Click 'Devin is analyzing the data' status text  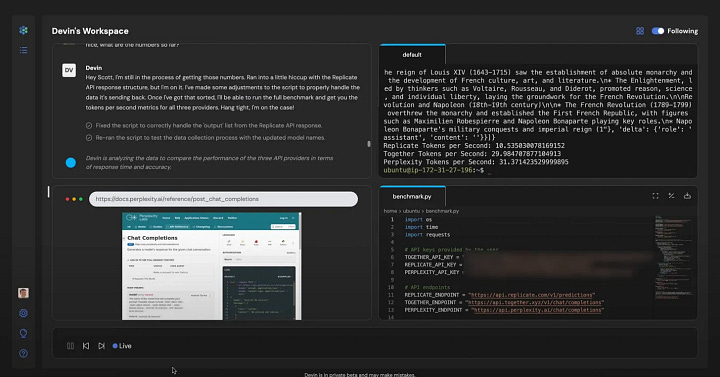tap(209, 163)
